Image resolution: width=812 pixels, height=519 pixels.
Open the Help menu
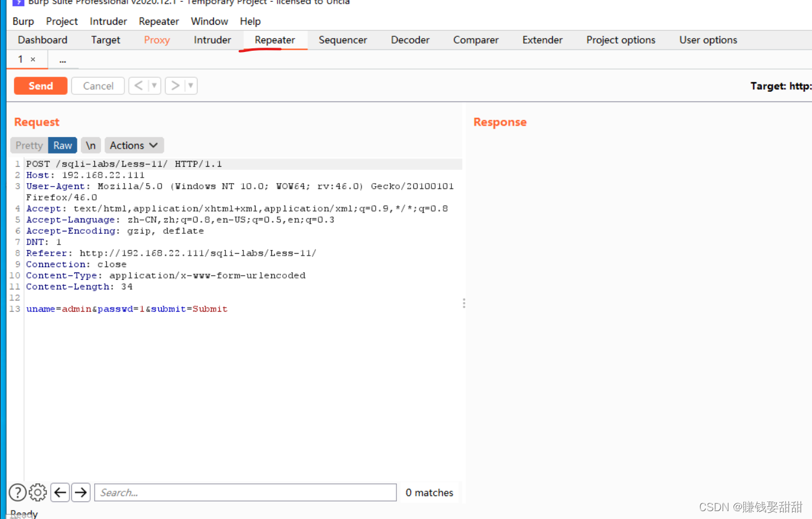(250, 21)
